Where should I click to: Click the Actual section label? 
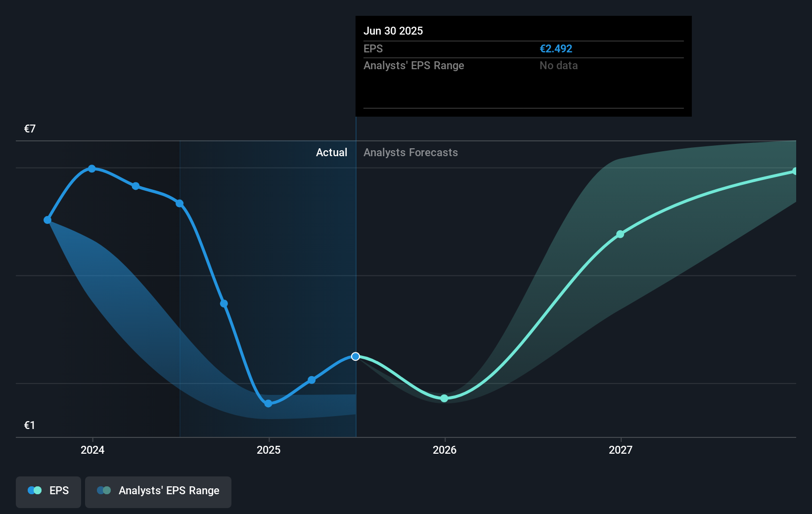point(331,153)
